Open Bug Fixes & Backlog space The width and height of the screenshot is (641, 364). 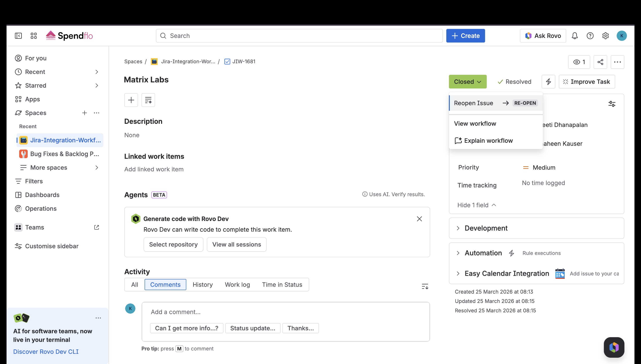tap(60, 154)
